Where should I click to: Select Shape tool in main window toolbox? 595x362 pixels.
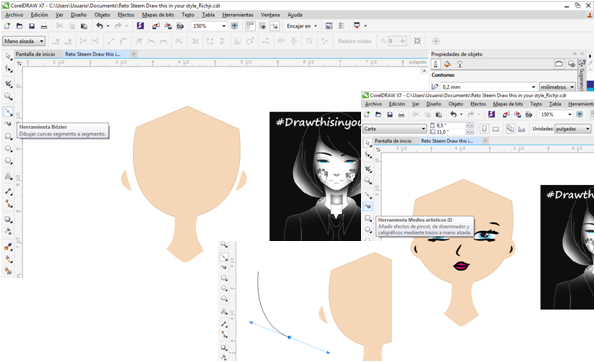8,69
